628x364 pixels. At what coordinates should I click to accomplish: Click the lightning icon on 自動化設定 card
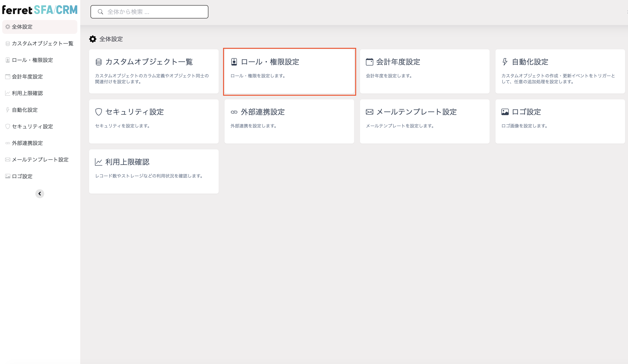[x=505, y=62]
